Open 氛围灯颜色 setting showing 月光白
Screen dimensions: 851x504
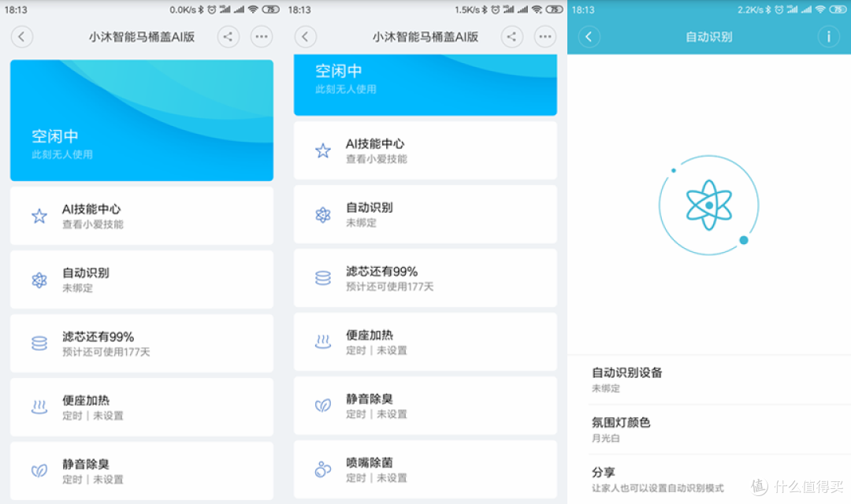click(709, 430)
